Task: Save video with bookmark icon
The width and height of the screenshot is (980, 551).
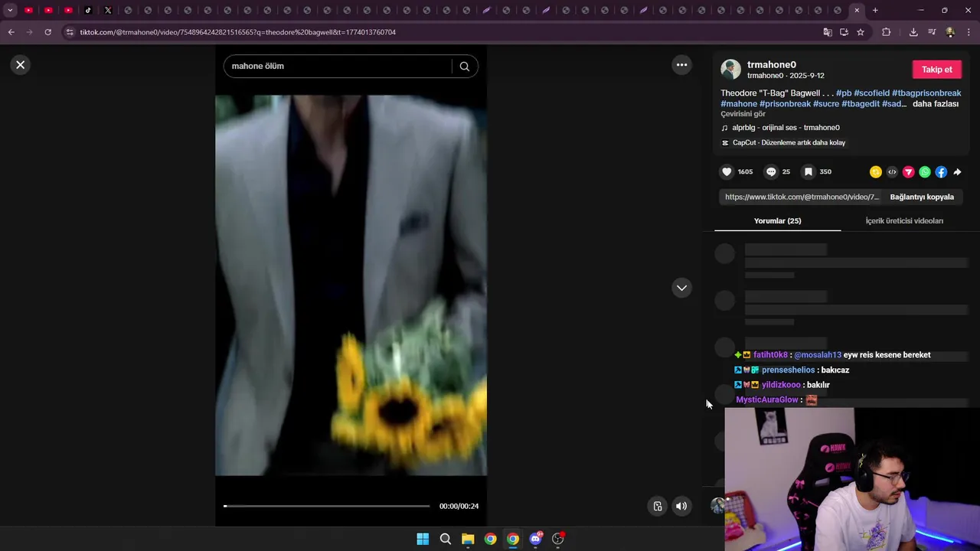Action: (808, 172)
